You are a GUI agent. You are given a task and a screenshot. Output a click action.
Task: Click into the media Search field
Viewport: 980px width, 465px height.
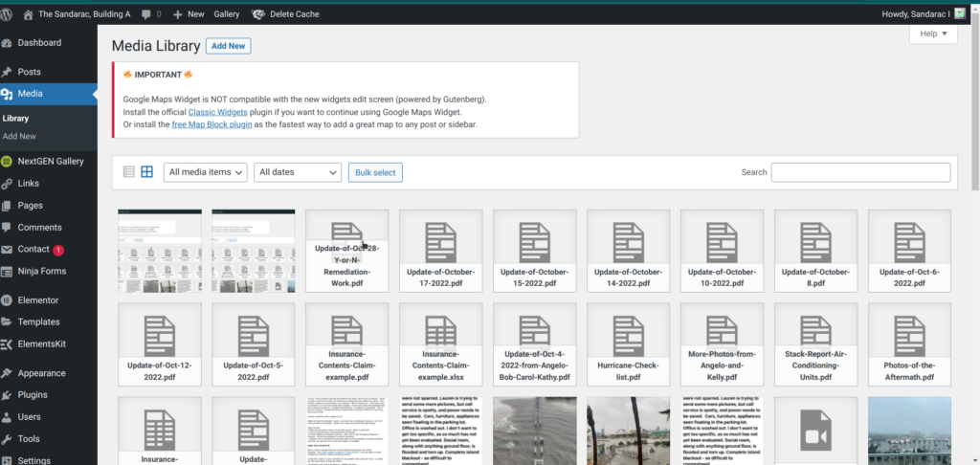860,172
